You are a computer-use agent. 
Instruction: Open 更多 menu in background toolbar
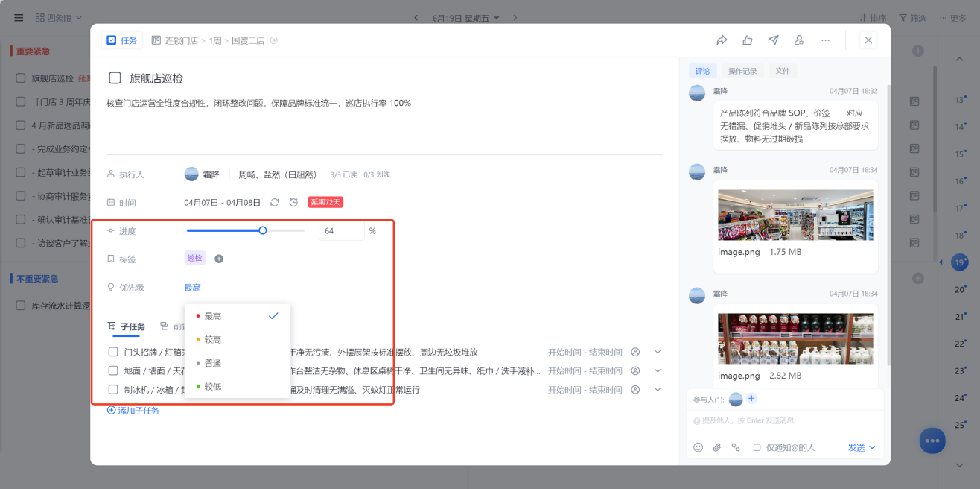pos(952,18)
